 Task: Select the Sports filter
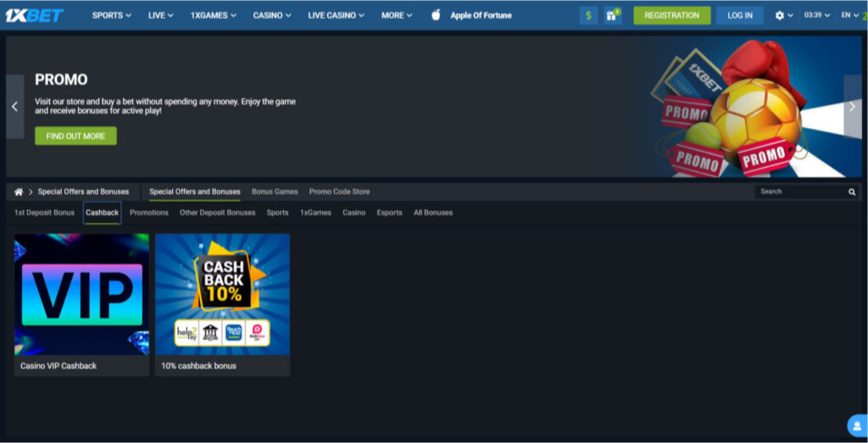point(277,213)
